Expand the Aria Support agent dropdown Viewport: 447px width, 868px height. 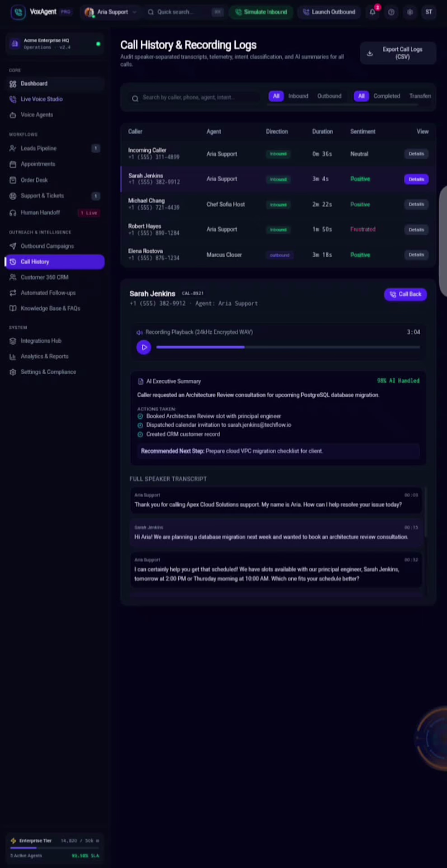110,12
